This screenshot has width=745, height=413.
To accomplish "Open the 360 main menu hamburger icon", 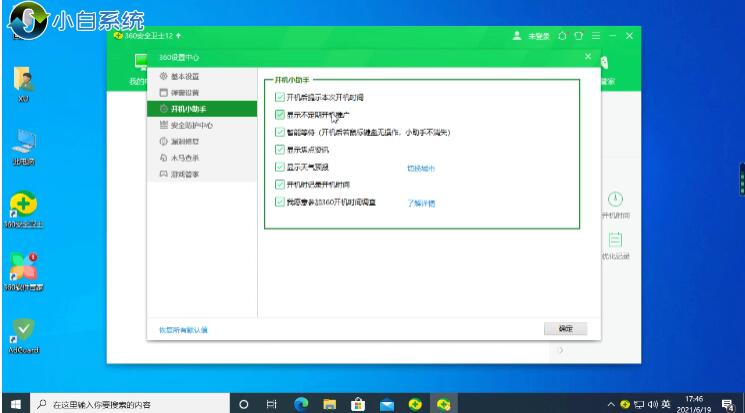I will 596,36.
